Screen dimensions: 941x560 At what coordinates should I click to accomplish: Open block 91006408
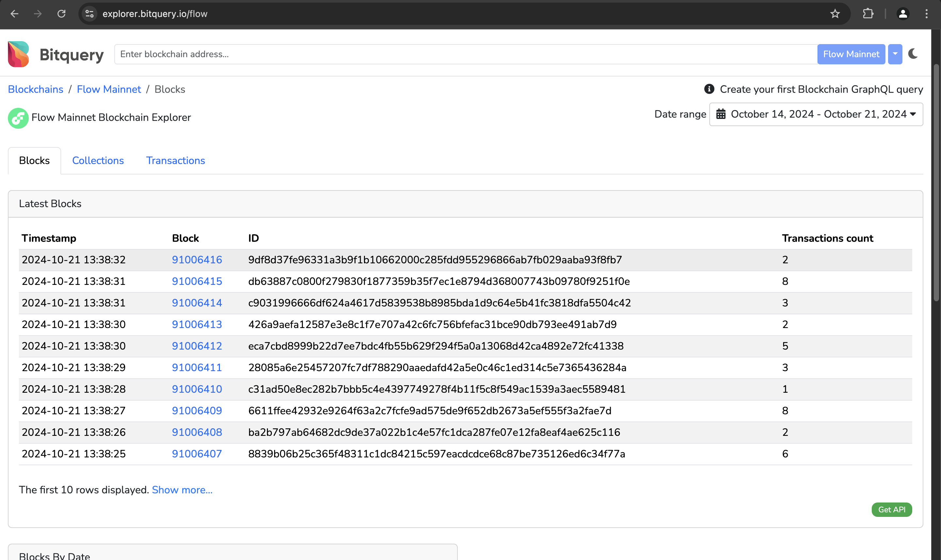197,432
